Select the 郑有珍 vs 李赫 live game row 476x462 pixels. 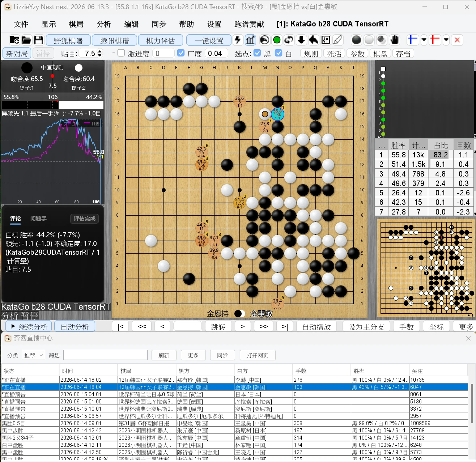pos(234,380)
